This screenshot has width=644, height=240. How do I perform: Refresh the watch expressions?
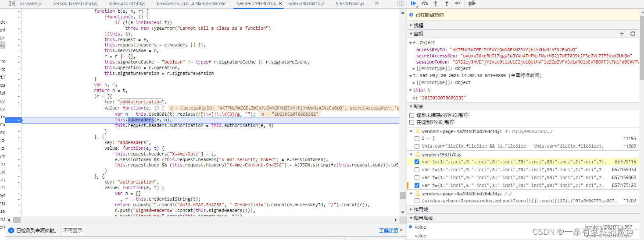[x=633, y=34]
